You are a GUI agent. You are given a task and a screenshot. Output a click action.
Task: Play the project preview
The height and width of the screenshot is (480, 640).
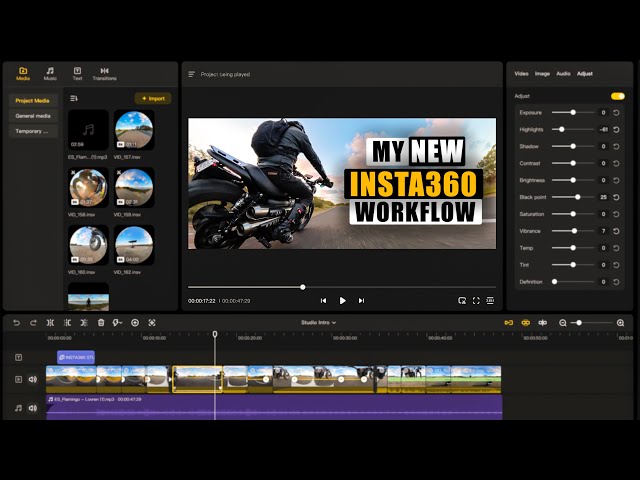[342, 301]
